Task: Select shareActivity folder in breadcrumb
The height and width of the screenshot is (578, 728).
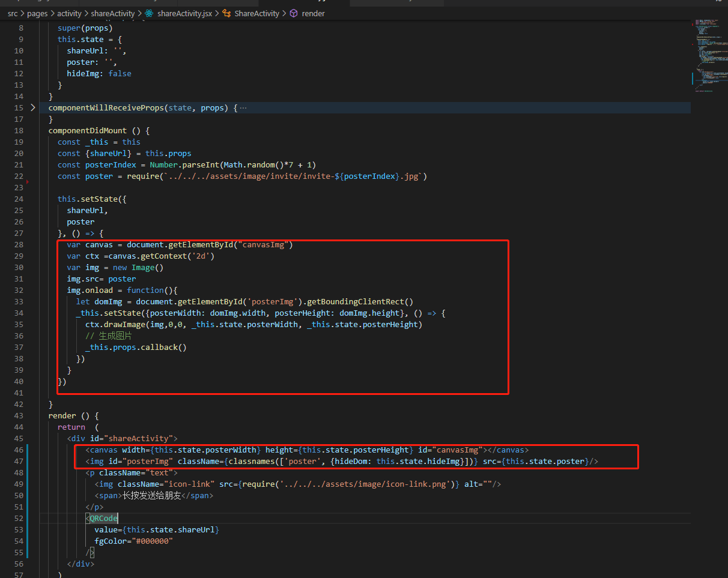Action: pyautogui.click(x=113, y=13)
